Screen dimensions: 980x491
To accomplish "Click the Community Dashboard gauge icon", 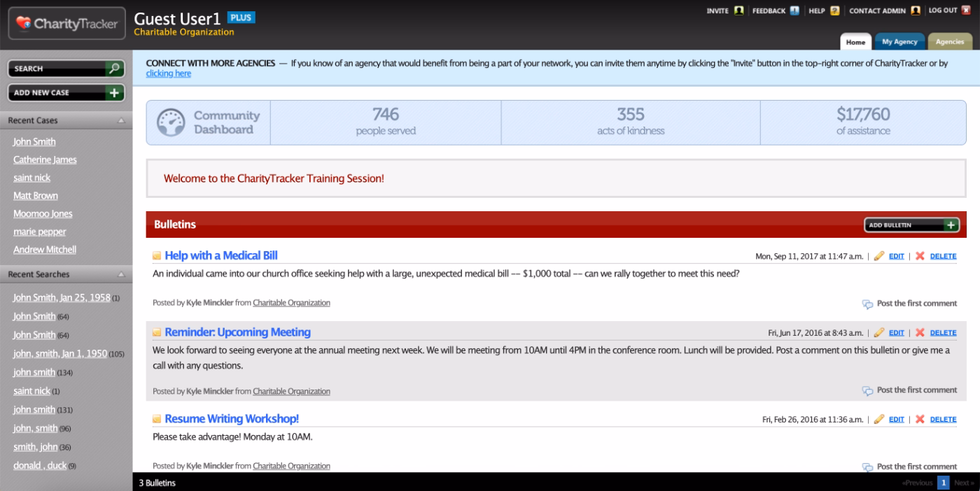I will (x=171, y=122).
